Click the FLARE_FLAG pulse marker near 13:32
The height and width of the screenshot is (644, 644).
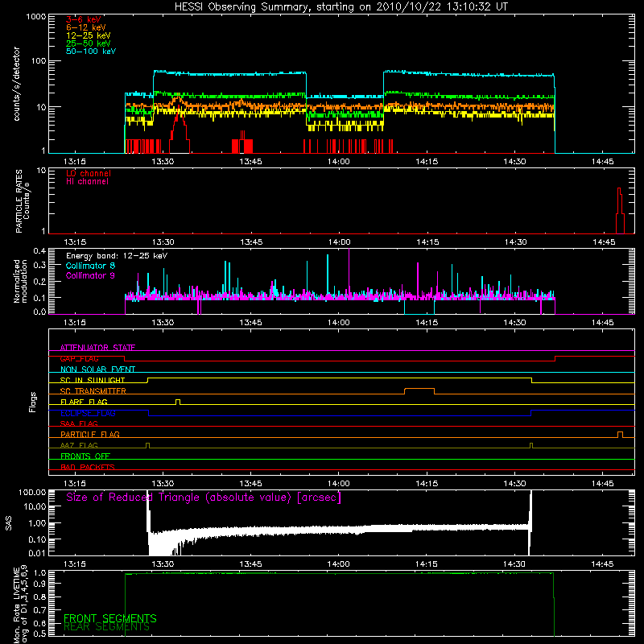(178, 402)
